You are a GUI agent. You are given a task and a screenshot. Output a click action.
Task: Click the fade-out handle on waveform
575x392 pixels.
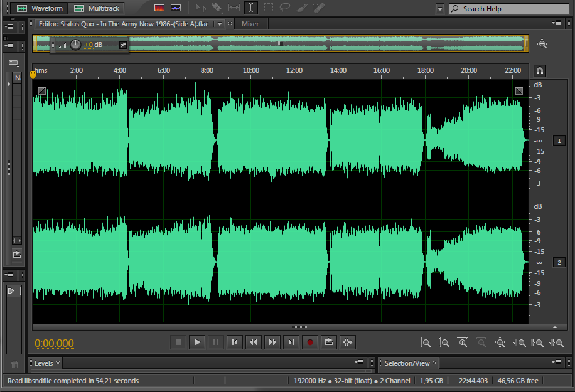pos(519,90)
